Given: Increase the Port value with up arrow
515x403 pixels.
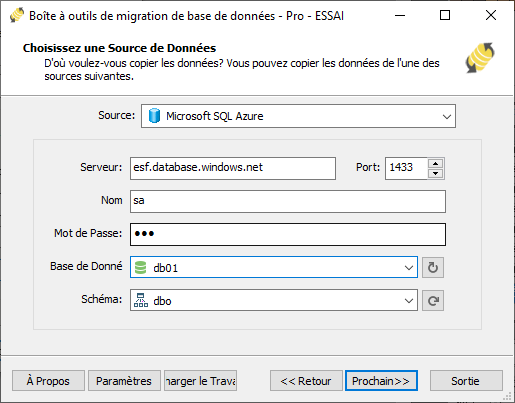Looking at the screenshot, I should click(435, 163).
